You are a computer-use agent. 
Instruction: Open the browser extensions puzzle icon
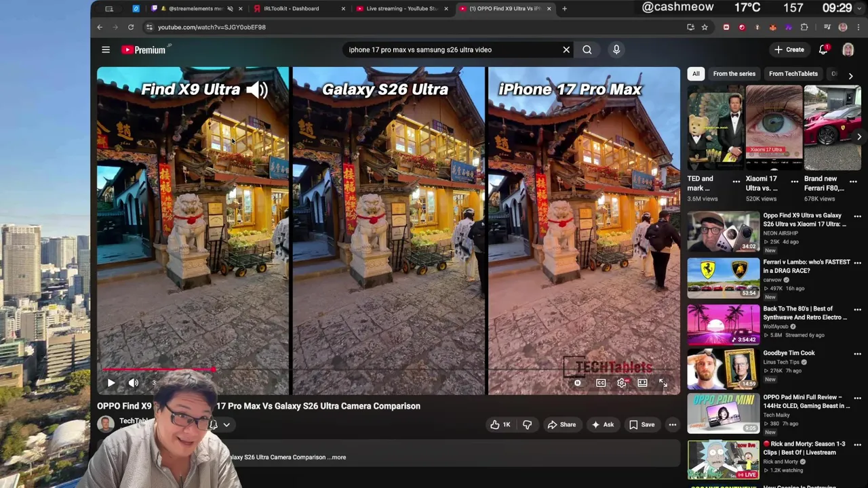click(804, 27)
